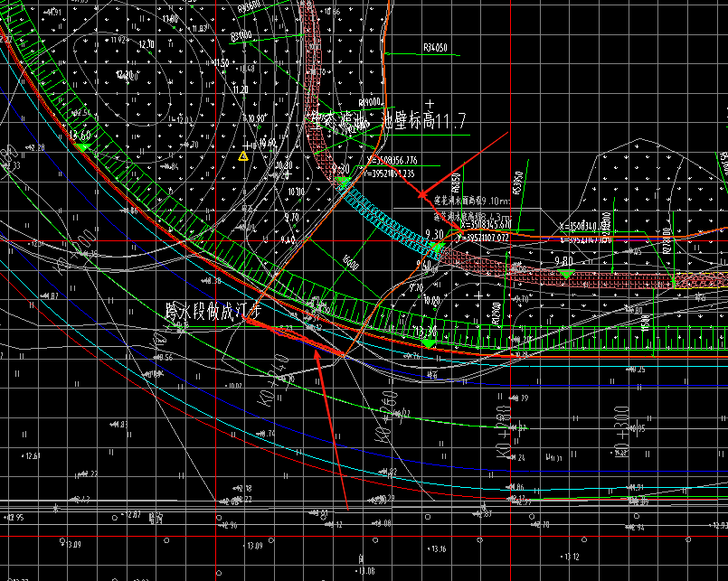Select the green elevation marker labeled 13.60
This screenshot has width=728, height=581.
82,145
